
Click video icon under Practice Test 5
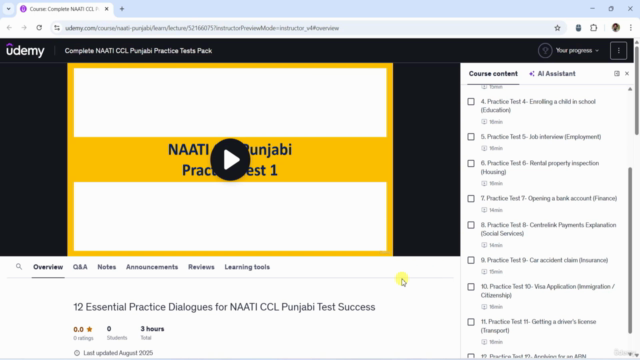tap(484, 148)
